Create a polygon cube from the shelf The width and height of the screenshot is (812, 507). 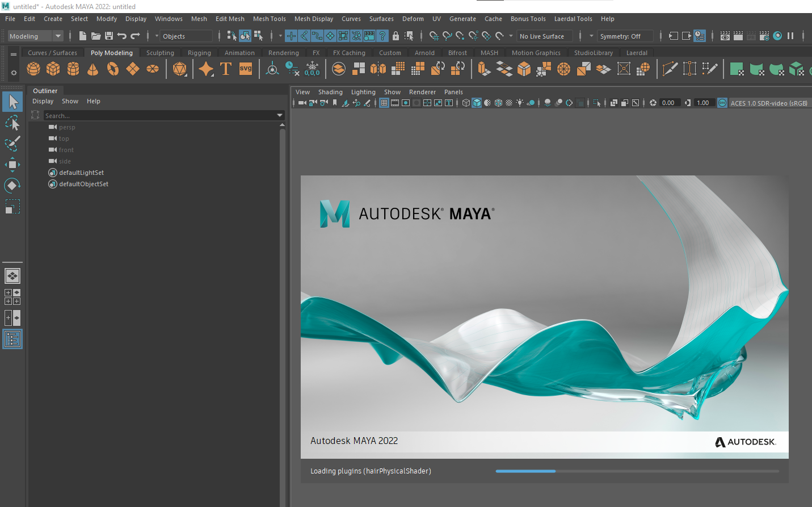[53, 69]
